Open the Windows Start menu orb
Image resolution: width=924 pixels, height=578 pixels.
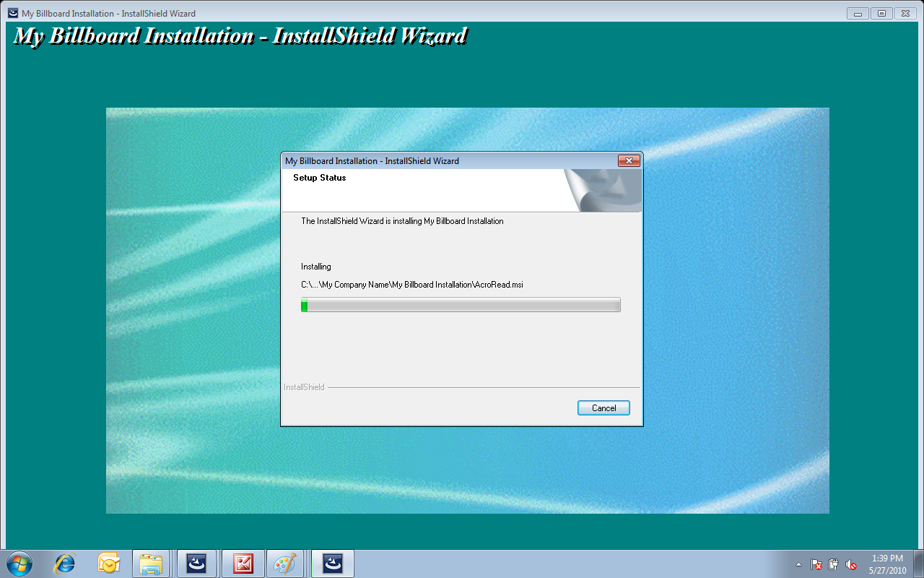19,564
